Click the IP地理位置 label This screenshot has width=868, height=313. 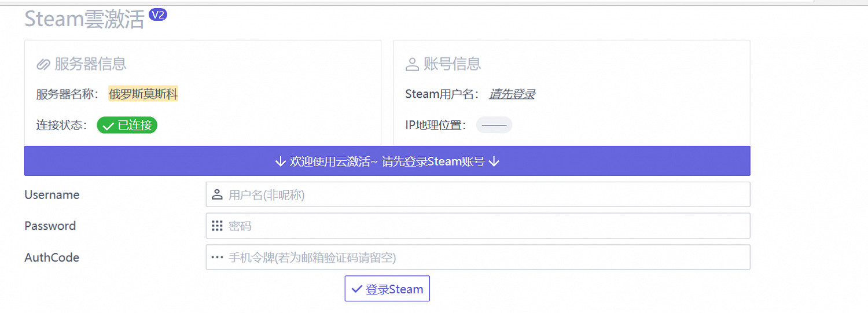(436, 126)
